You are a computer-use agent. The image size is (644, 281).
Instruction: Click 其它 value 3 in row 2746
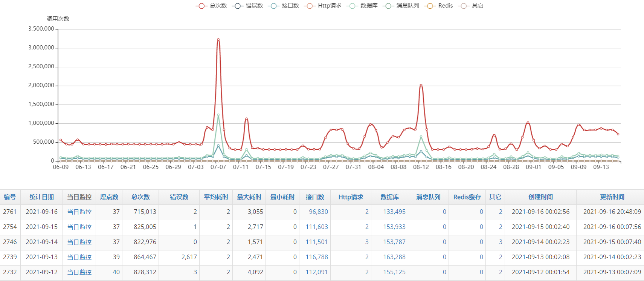[x=501, y=242]
